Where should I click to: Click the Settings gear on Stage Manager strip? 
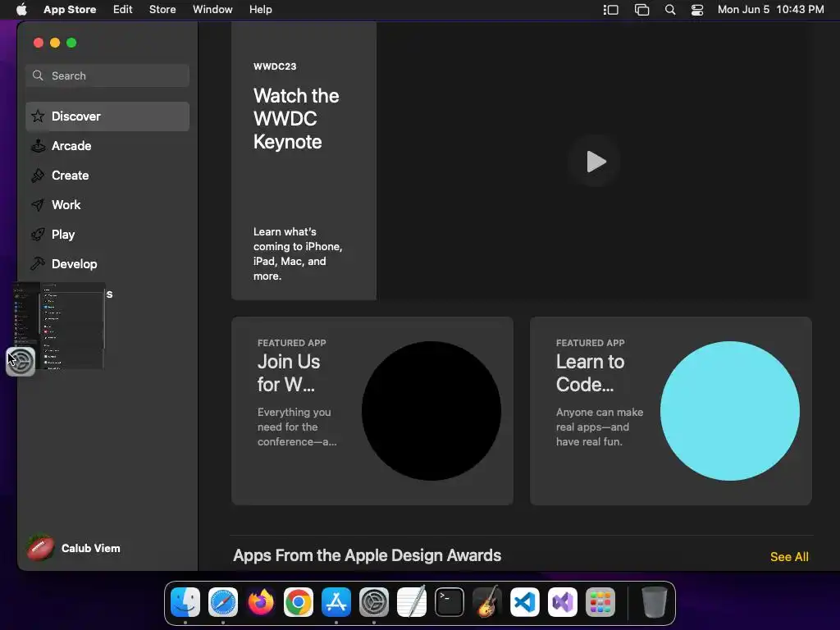point(21,362)
